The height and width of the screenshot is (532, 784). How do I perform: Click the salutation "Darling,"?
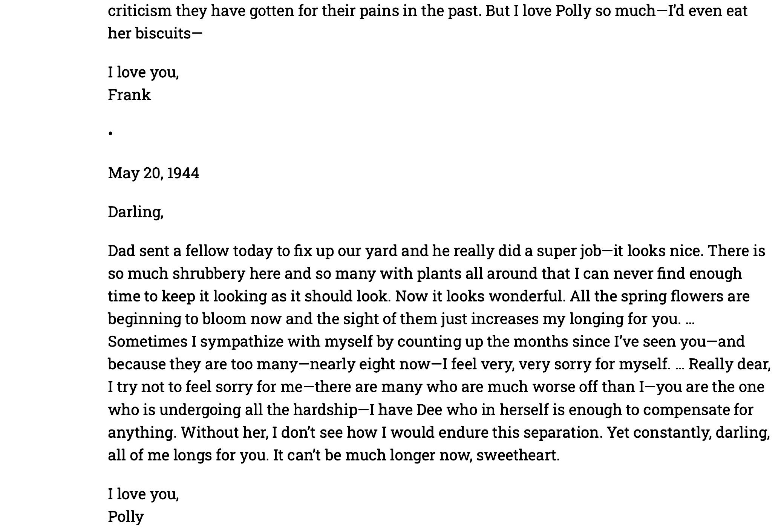[136, 212]
